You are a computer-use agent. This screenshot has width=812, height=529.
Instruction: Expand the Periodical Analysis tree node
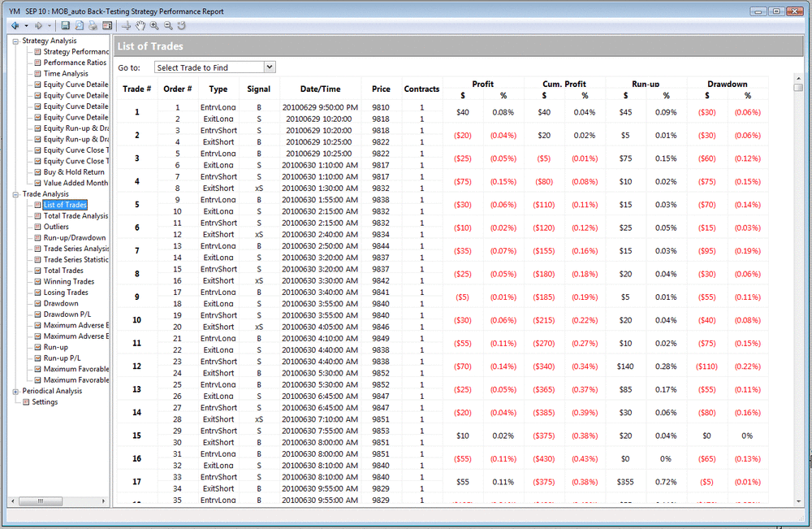(15, 391)
